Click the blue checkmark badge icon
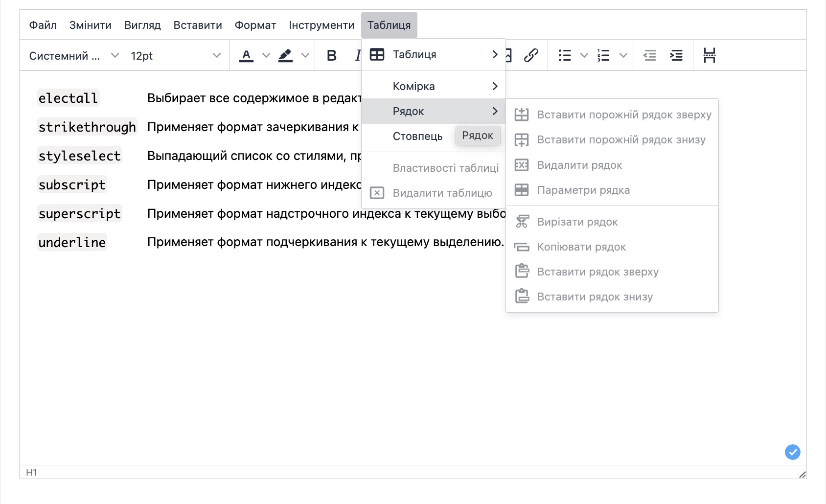Viewport: 826px width, 504px height. point(792,452)
